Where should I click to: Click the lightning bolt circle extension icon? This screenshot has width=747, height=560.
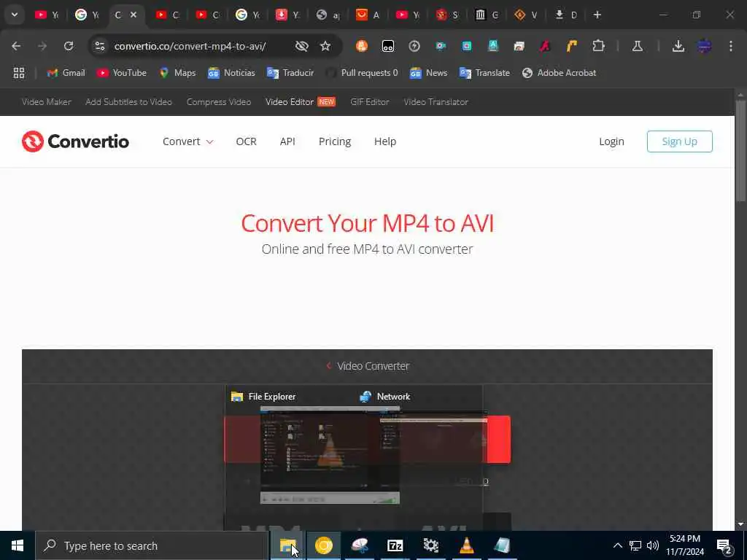414,46
